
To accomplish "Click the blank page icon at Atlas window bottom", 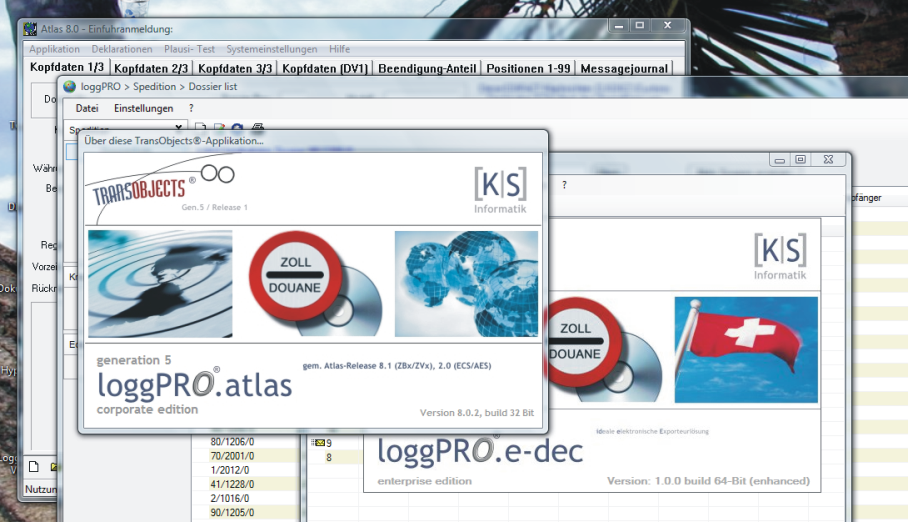I will 34,466.
